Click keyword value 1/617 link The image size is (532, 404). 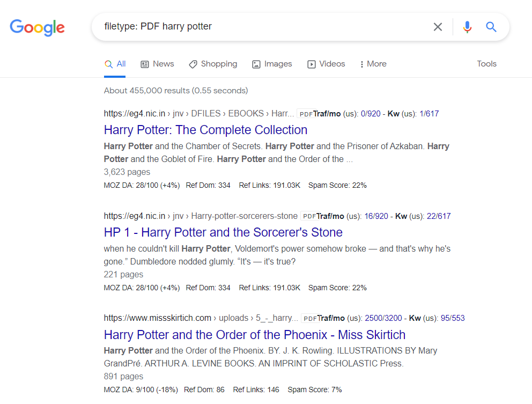point(429,114)
